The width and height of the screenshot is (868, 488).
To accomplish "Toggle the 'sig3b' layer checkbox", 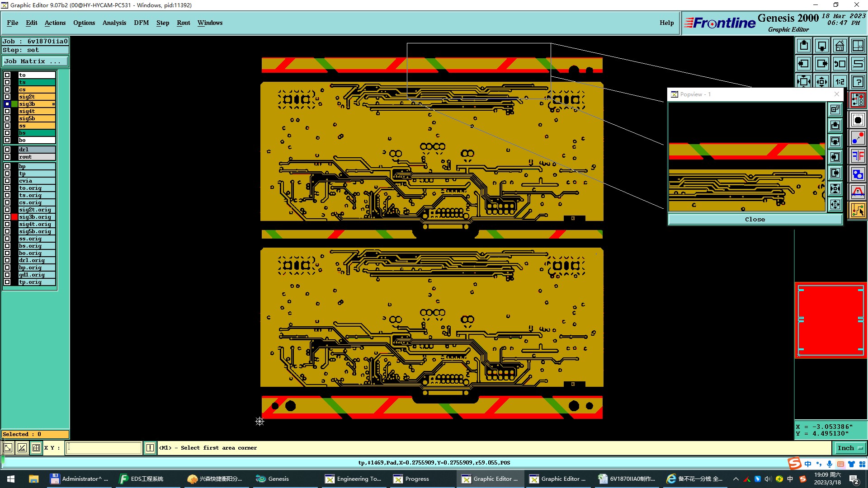I will [x=7, y=104].
